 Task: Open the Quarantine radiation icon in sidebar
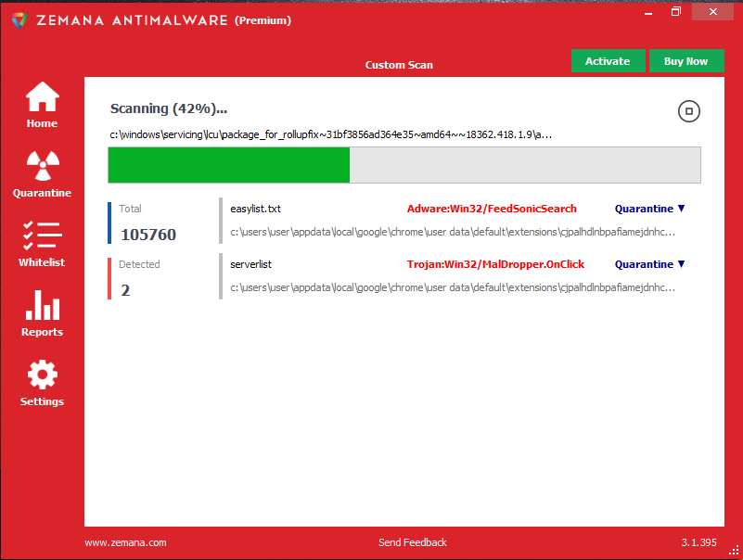point(43,166)
